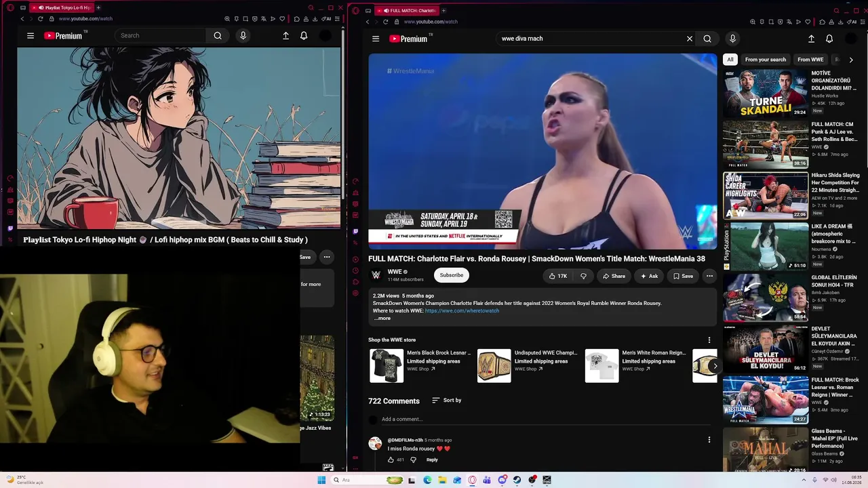
Task: Open Undisputed WWE Championship shop item
Action: [528, 366]
